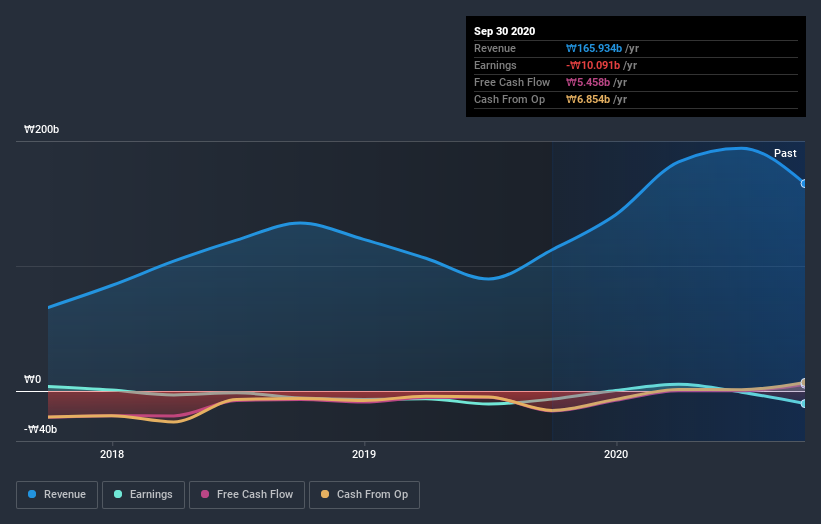Image resolution: width=821 pixels, height=524 pixels.
Task: Click the Cash From Op endpoint marker
Action: point(804,383)
